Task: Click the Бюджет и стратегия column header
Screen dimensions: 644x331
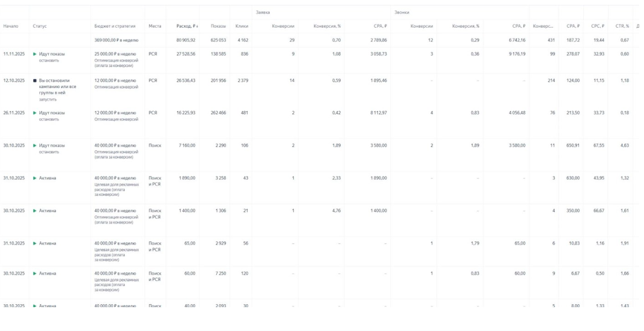Action: pos(115,26)
